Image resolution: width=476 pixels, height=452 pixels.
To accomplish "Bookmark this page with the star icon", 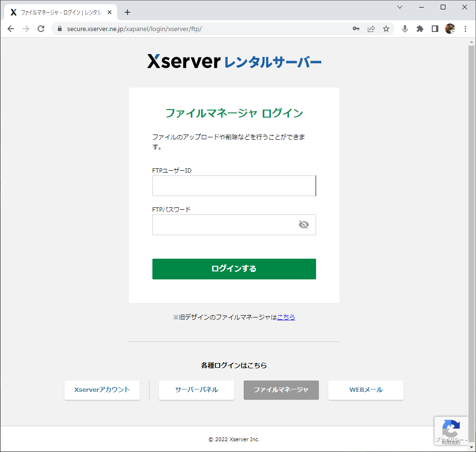I will 386,29.
